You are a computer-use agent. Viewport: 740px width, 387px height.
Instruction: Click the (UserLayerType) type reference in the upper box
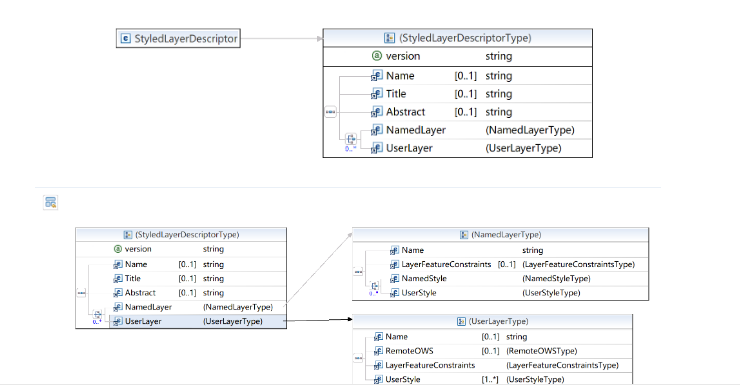point(523,148)
